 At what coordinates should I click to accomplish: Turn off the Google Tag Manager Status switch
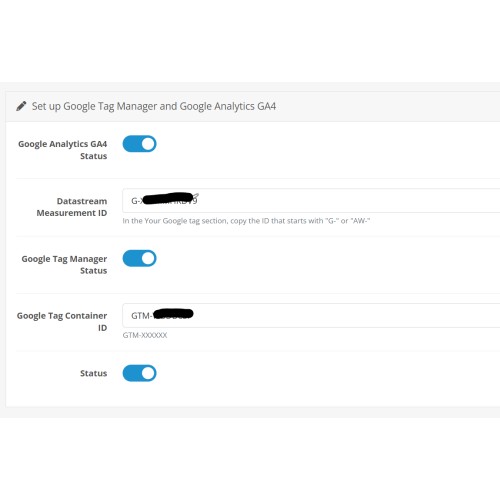pyautogui.click(x=139, y=258)
